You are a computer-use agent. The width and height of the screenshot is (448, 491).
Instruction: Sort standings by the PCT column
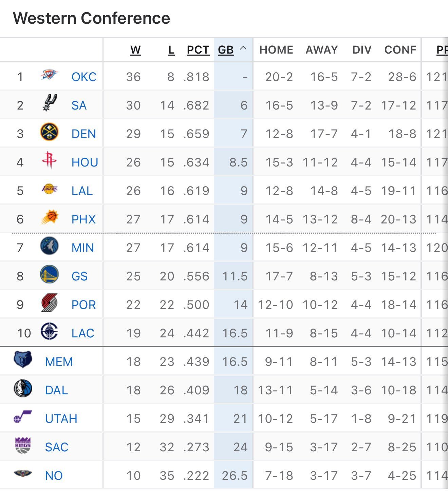pyautogui.click(x=198, y=49)
